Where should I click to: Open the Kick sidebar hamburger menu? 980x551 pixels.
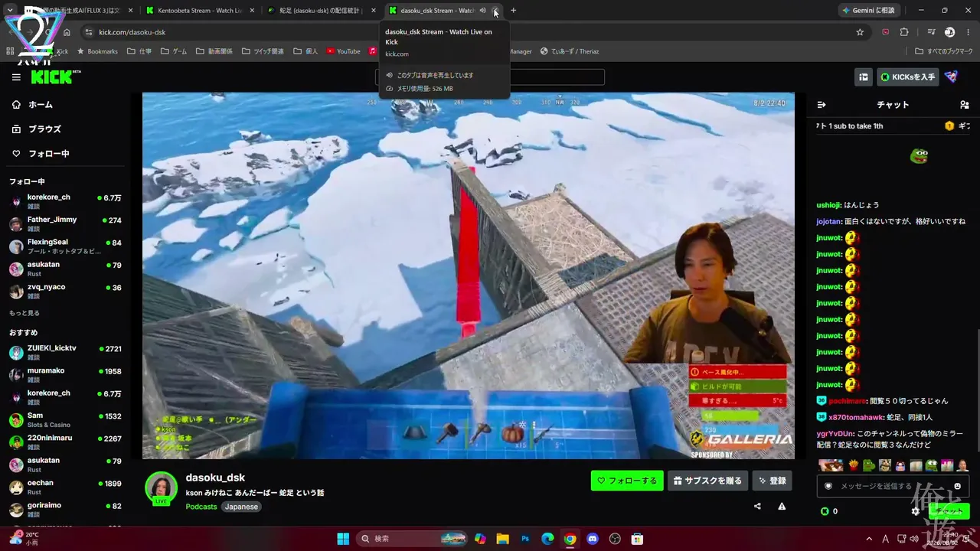click(x=16, y=77)
